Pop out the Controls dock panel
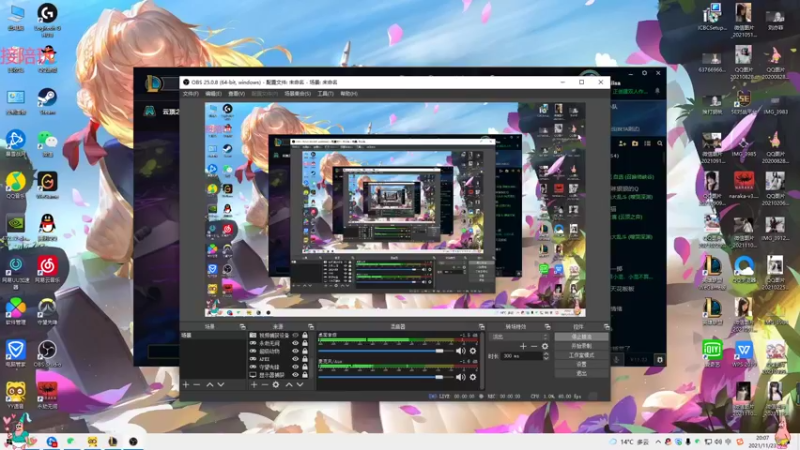800x450 pixels. click(x=606, y=327)
